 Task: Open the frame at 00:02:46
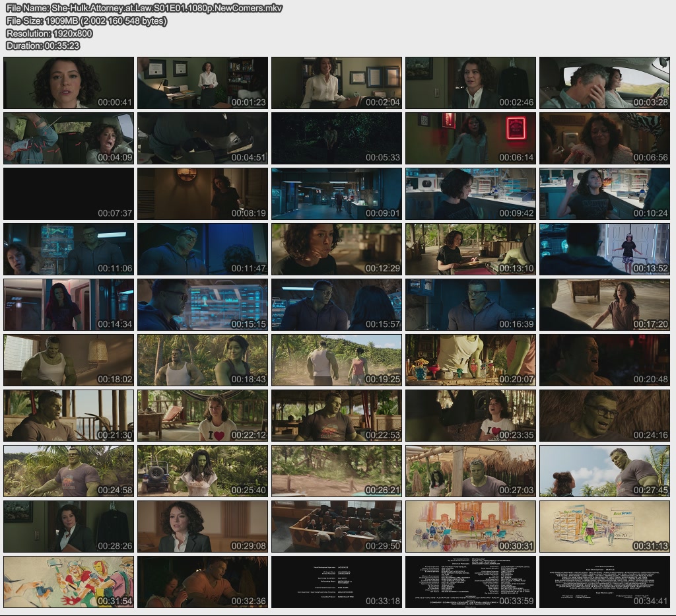pyautogui.click(x=471, y=83)
